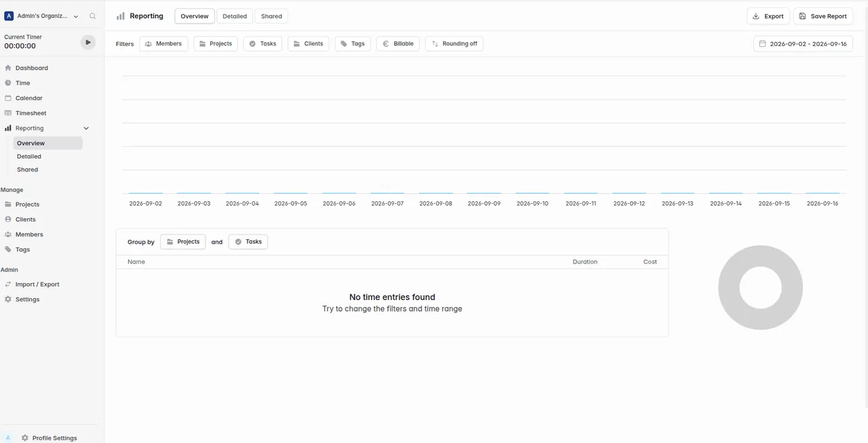Click the 2026-09-09 chart axis label
Viewport: 868px width, 443px height.
484,204
